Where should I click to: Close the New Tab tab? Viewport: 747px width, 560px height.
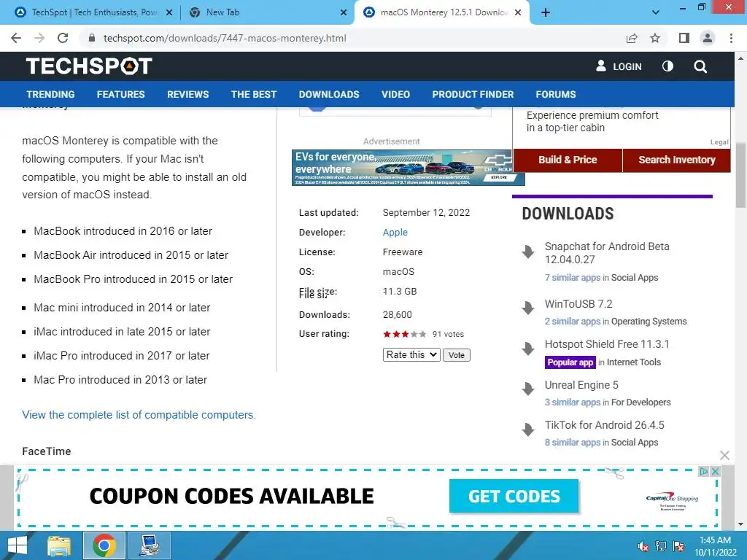(x=344, y=12)
